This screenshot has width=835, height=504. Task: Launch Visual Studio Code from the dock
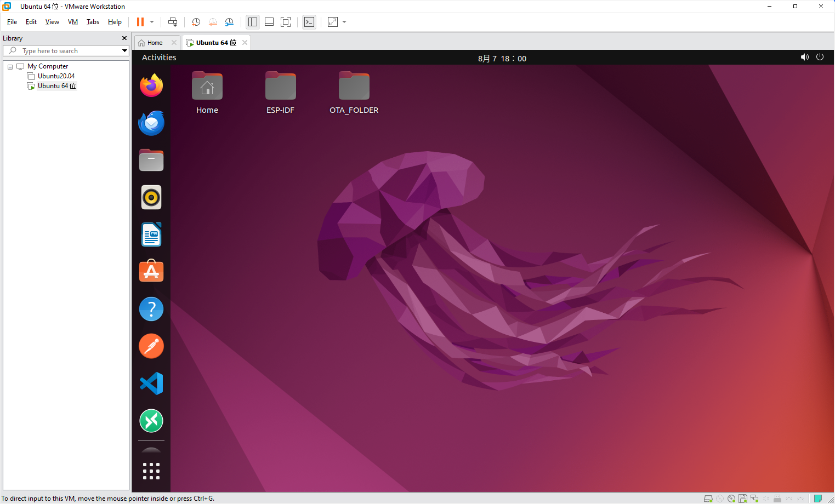coord(151,383)
